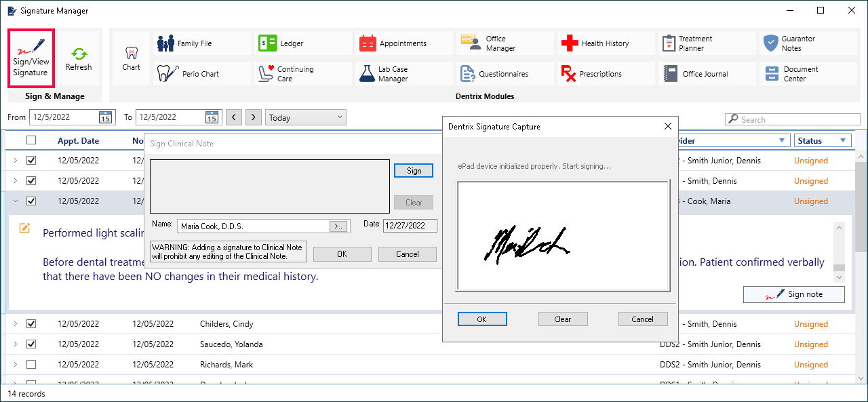The height and width of the screenshot is (402, 868).
Task: Toggle checkbox for the Cook, Maria row
Action: pos(31,201)
